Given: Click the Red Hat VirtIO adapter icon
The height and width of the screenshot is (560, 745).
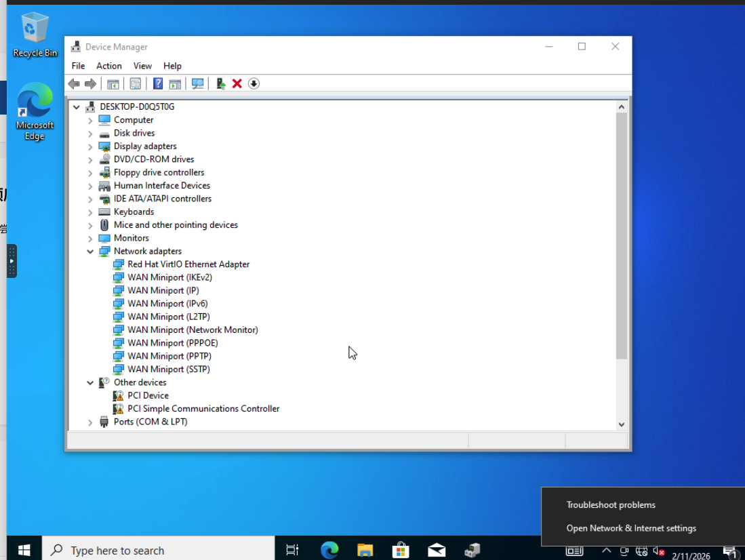Looking at the screenshot, I should click(x=119, y=264).
